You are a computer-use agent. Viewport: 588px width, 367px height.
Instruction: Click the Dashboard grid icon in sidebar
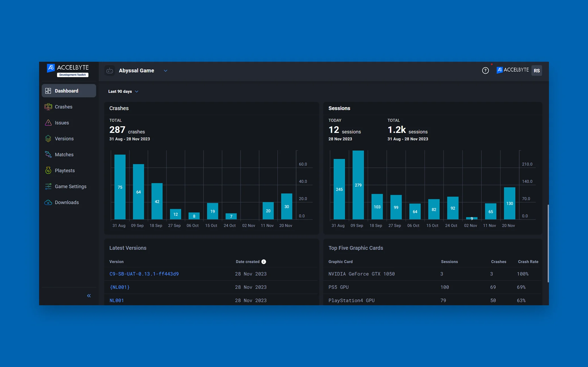click(x=48, y=91)
